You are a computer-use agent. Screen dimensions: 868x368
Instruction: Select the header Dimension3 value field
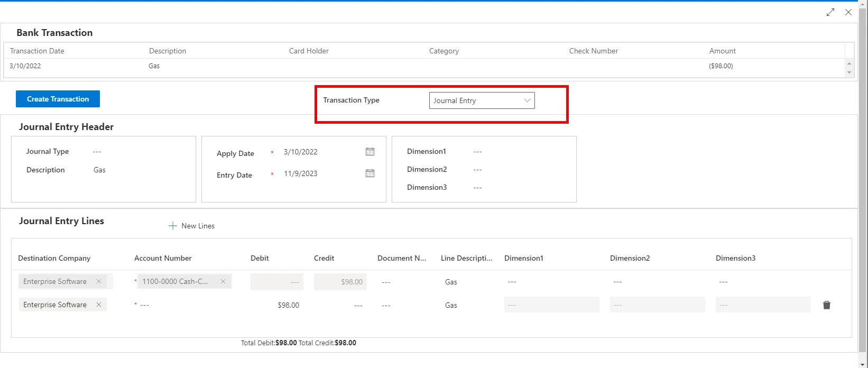tap(477, 188)
